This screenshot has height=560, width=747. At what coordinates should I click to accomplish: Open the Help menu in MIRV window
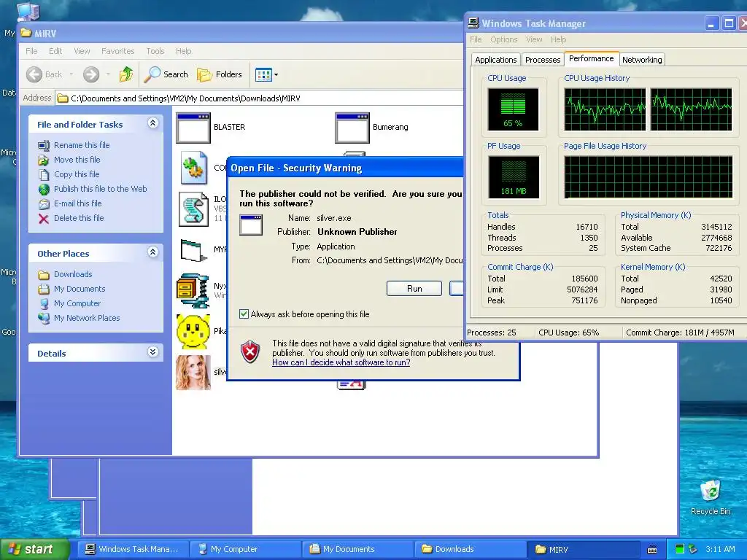click(x=183, y=51)
